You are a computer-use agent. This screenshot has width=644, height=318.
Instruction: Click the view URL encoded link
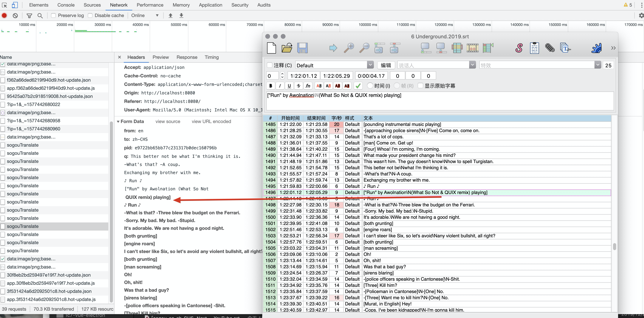point(211,121)
